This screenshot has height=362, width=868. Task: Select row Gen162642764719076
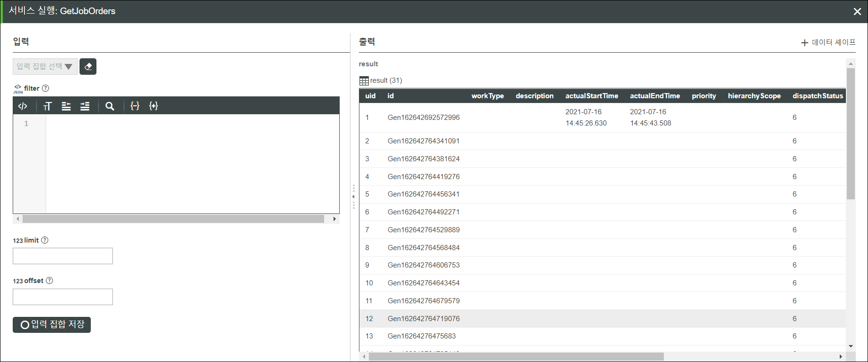(x=603, y=319)
